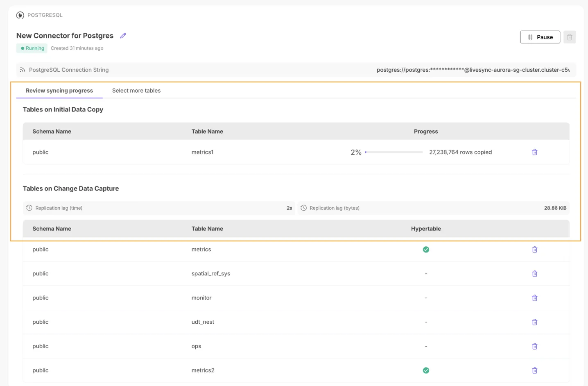The height and width of the screenshot is (386, 588).
Task: Click the PostgreSQL connection string value
Action: [473, 70]
